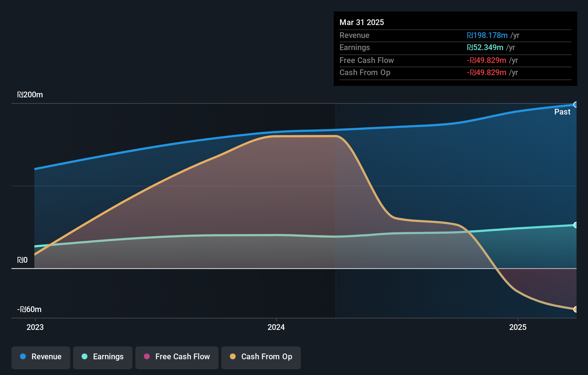
Task: Click the ₪52.349m earnings value in tooltip
Action: [485, 48]
